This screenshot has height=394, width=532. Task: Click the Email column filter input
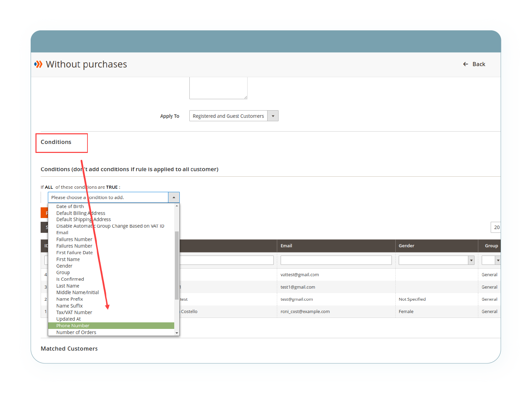click(x=336, y=260)
